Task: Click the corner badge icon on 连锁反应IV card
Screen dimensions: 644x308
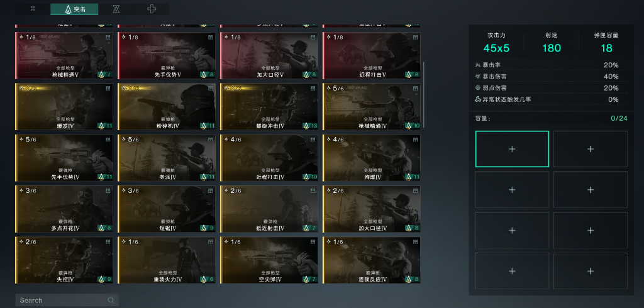Action: 416,242
